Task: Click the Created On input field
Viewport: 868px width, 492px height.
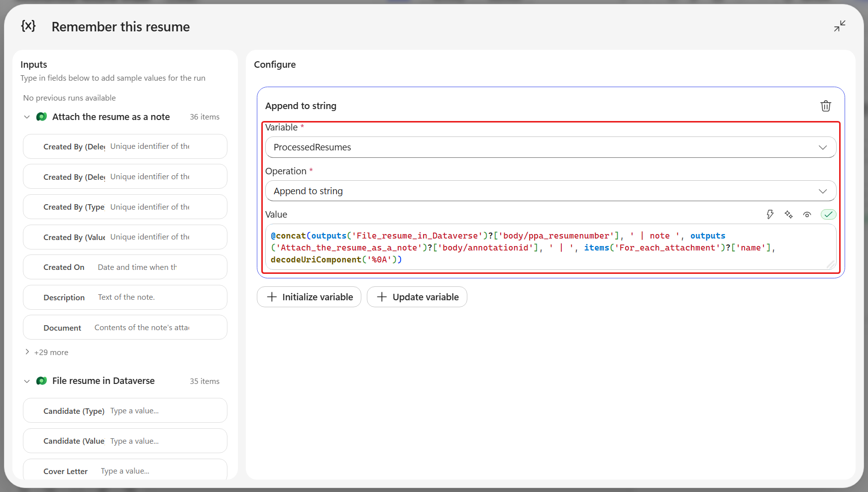Action: (x=125, y=267)
